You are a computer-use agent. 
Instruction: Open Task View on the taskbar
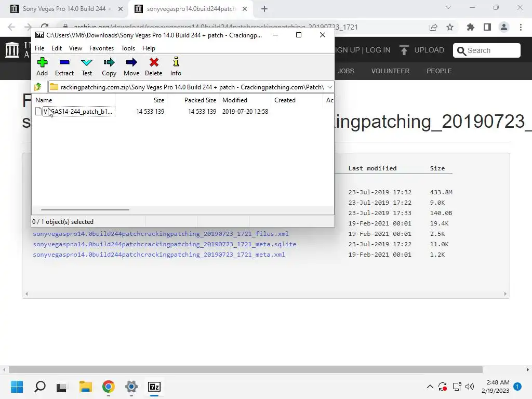(61, 387)
